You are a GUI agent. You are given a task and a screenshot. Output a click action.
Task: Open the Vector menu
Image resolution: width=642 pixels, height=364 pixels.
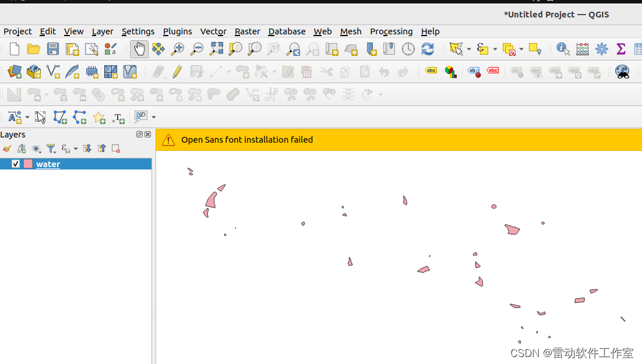pos(213,31)
